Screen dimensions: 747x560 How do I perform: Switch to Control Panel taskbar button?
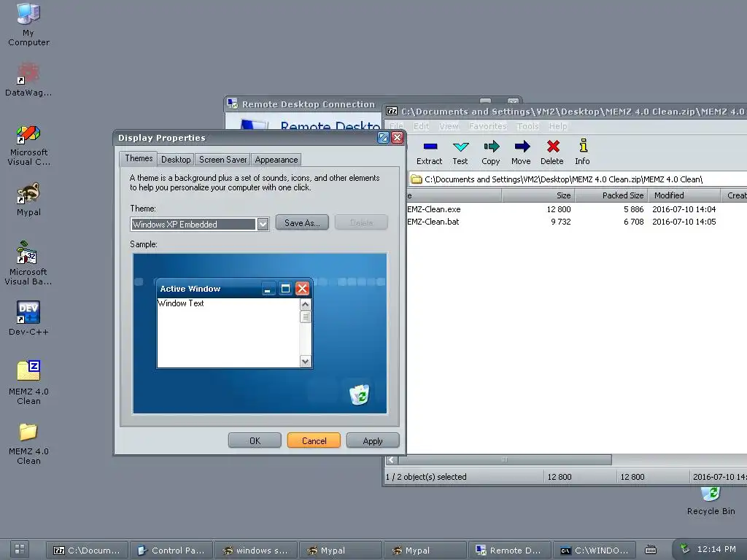[x=171, y=550]
